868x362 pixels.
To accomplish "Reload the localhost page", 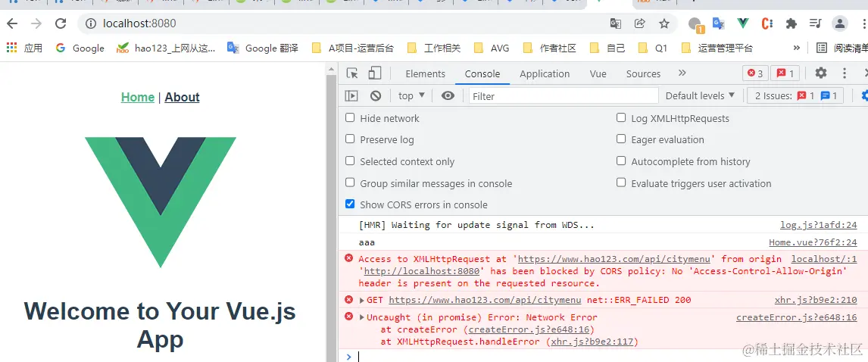I will point(61,23).
